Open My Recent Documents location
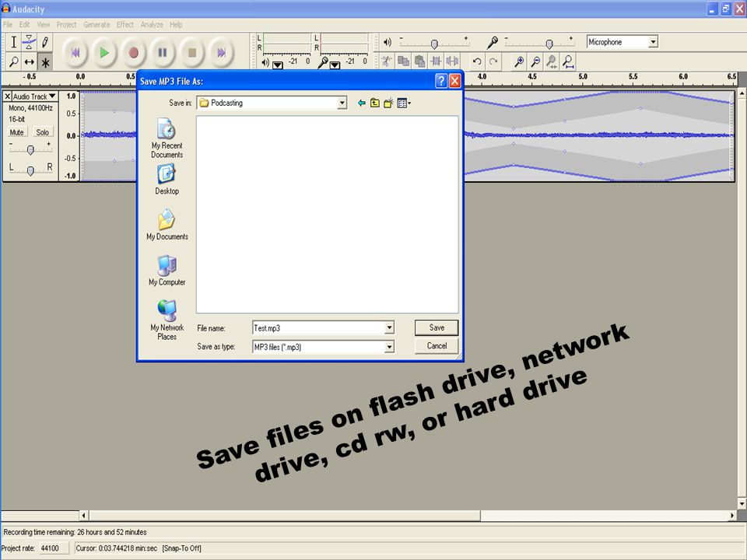 click(167, 138)
